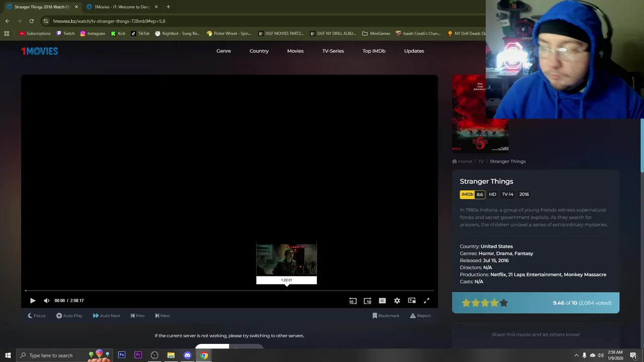644x362 pixels.
Task: Open the Instagram bookmark
Action: tap(93, 34)
